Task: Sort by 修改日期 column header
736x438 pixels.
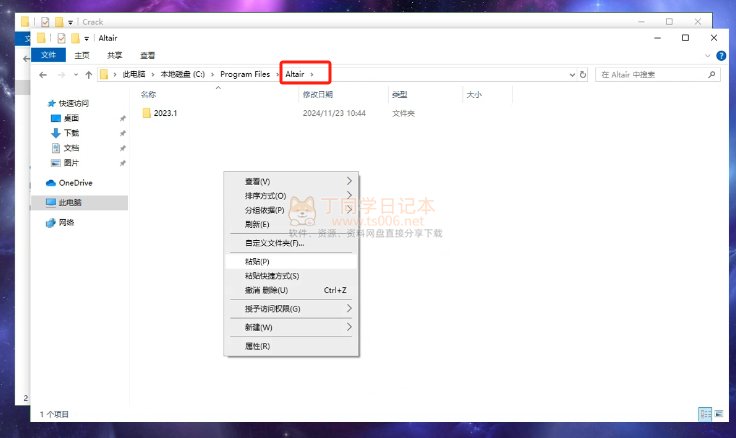Action: tap(318, 94)
